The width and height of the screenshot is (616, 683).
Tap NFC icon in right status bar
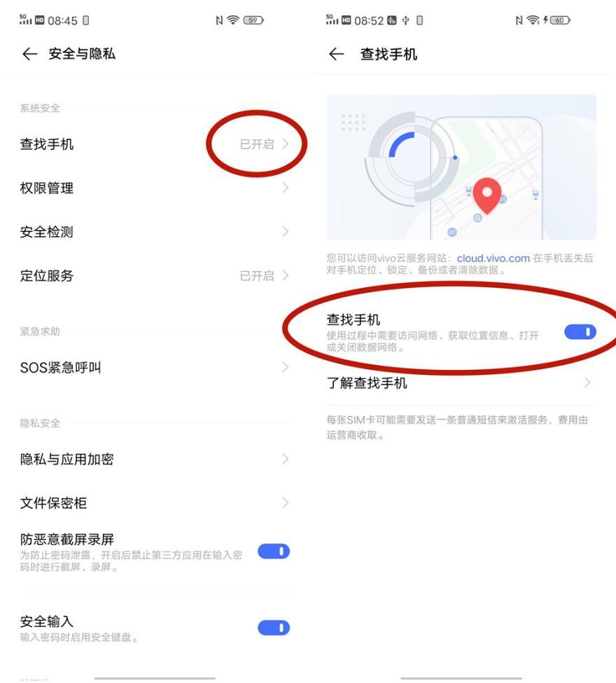click(519, 20)
